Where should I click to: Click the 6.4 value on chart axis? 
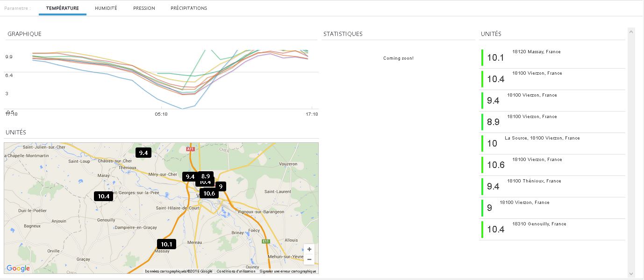9,75
